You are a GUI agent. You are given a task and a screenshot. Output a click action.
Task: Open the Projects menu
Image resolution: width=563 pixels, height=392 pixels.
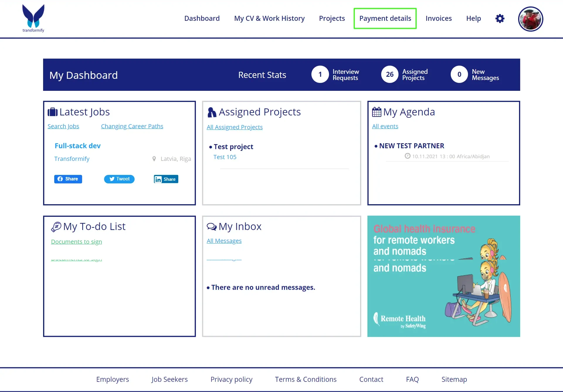pyautogui.click(x=332, y=18)
